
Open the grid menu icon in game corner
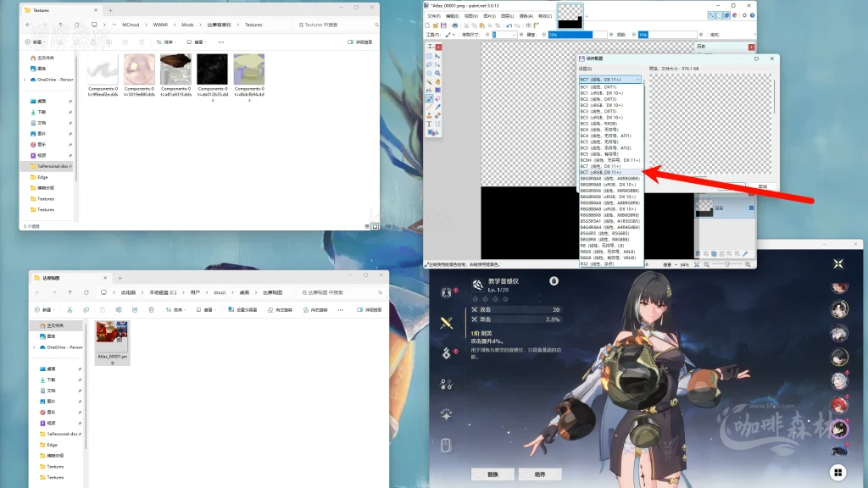click(x=837, y=473)
